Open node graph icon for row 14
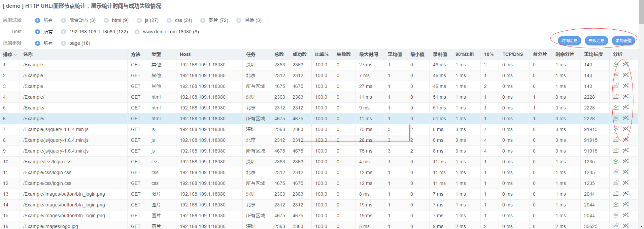644x229 pixels. [x=626, y=204]
